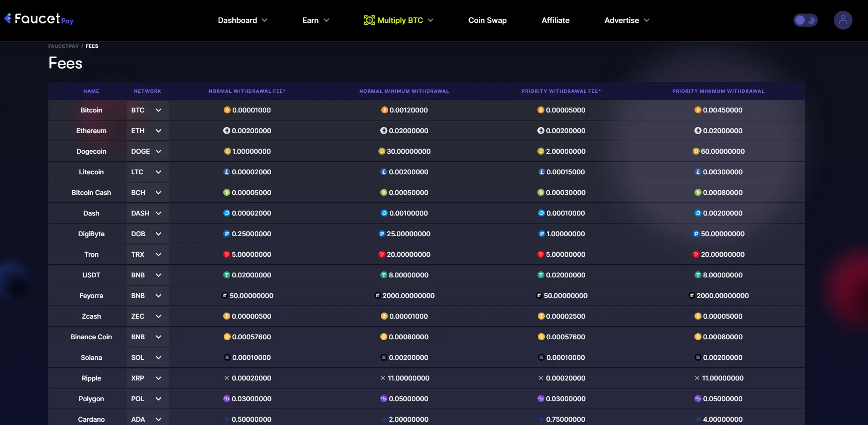Click Ethereum icon beside normal minimum withdrawal
This screenshot has width=868, height=425.
[384, 131]
